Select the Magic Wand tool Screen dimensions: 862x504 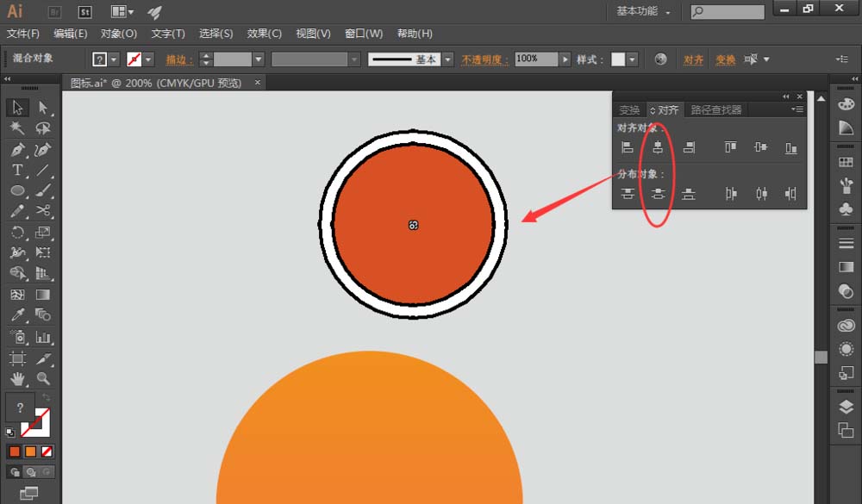coord(17,128)
